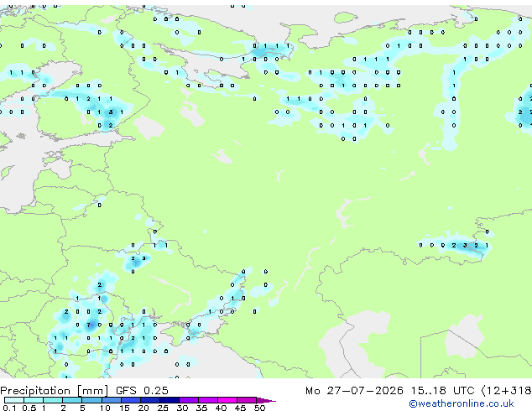532x411 pixels.
Task: Pick the 2–5 mm legend color swatch
Action: (x=72, y=400)
